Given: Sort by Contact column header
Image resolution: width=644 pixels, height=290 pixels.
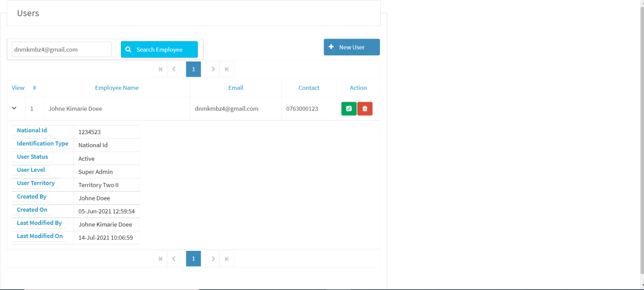Looking at the screenshot, I should [308, 88].
